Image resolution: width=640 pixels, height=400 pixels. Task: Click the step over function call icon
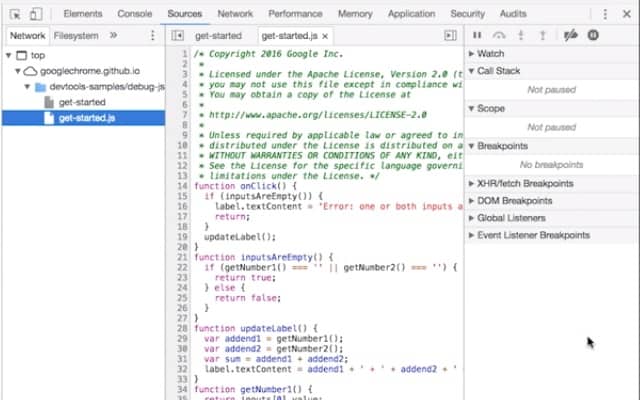(x=499, y=36)
